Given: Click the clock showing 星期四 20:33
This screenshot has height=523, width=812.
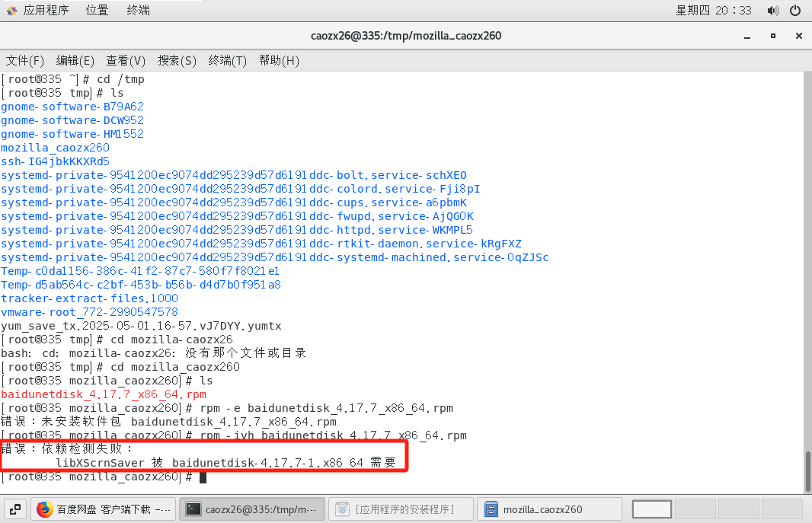Looking at the screenshot, I should pos(714,11).
